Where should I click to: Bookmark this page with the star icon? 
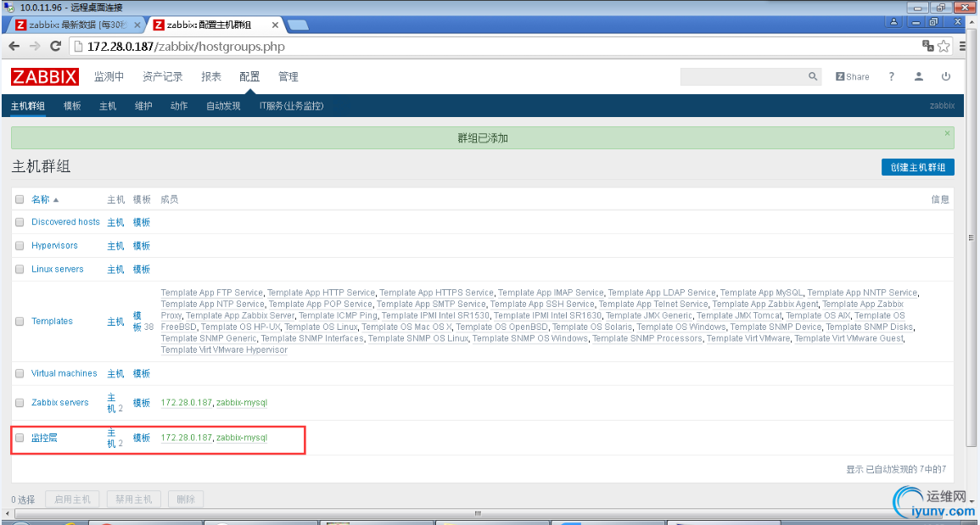coord(944,47)
